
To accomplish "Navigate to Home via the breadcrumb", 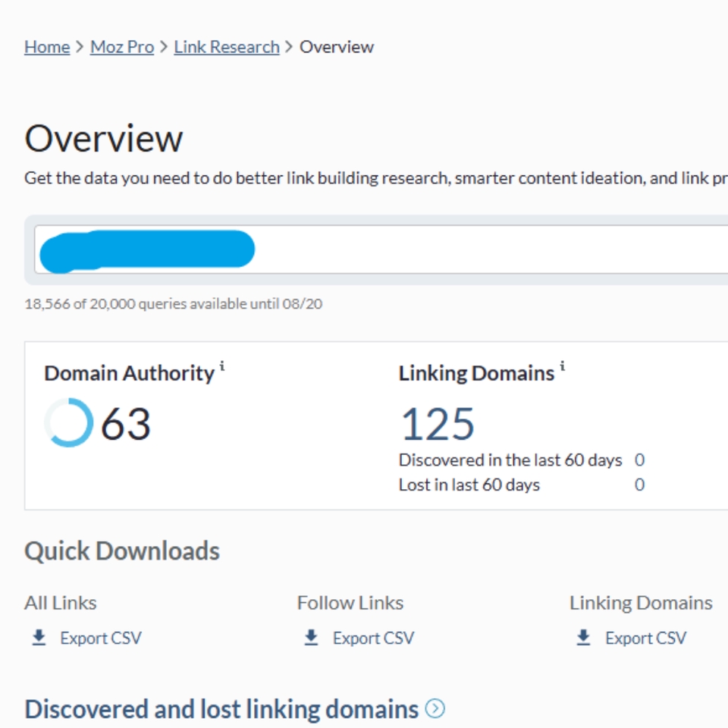I will pos(47,46).
